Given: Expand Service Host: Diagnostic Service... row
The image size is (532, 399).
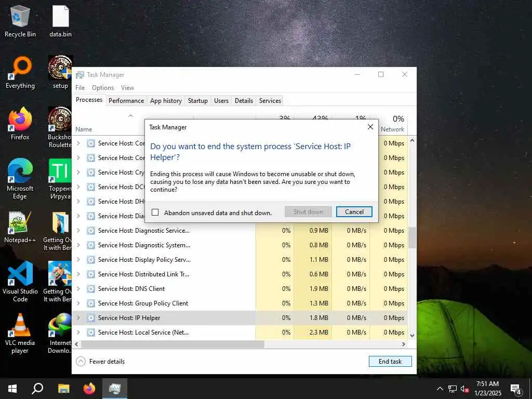Looking at the screenshot, I should (78, 230).
